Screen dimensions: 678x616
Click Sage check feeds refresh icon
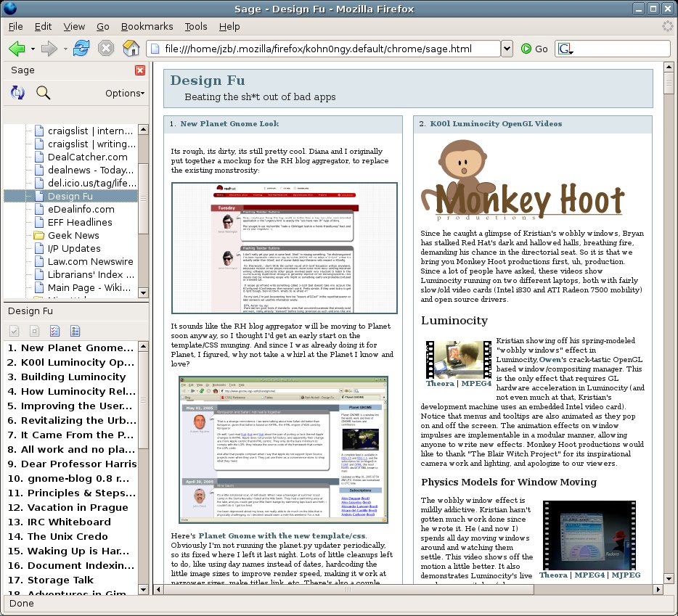17,92
